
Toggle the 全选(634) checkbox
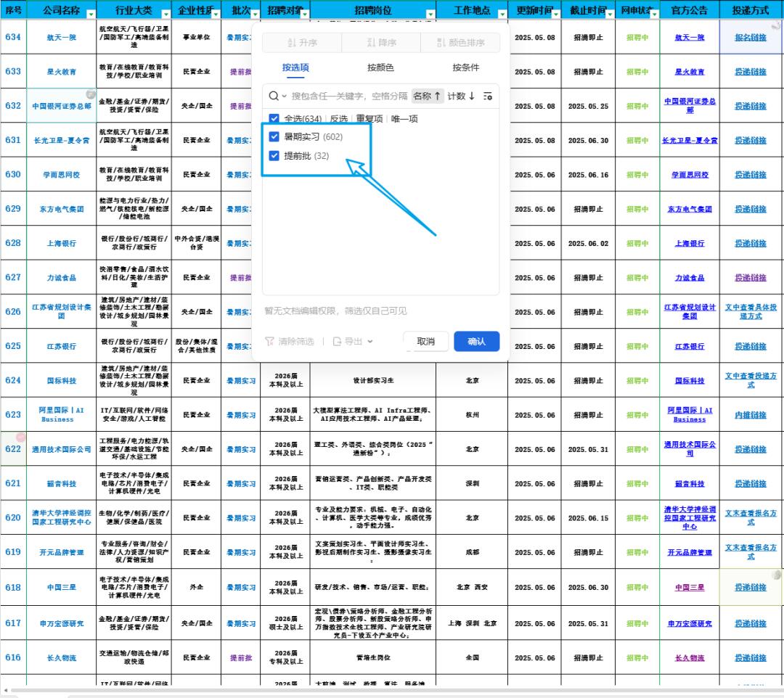click(274, 118)
